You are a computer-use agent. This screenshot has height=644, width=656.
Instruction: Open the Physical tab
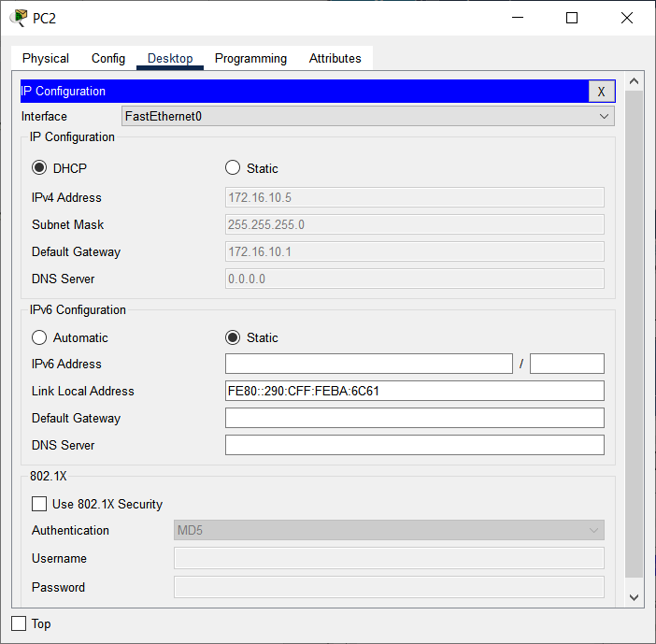[x=46, y=58]
